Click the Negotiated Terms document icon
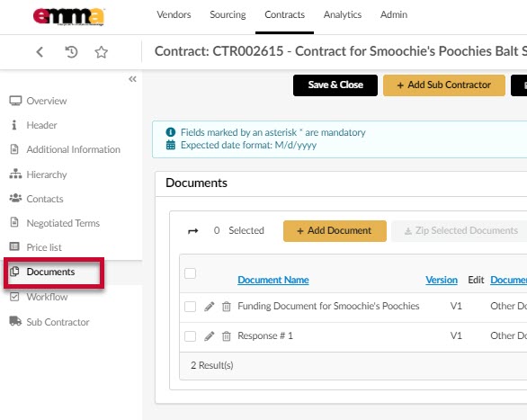The image size is (527, 420). pyautogui.click(x=14, y=222)
